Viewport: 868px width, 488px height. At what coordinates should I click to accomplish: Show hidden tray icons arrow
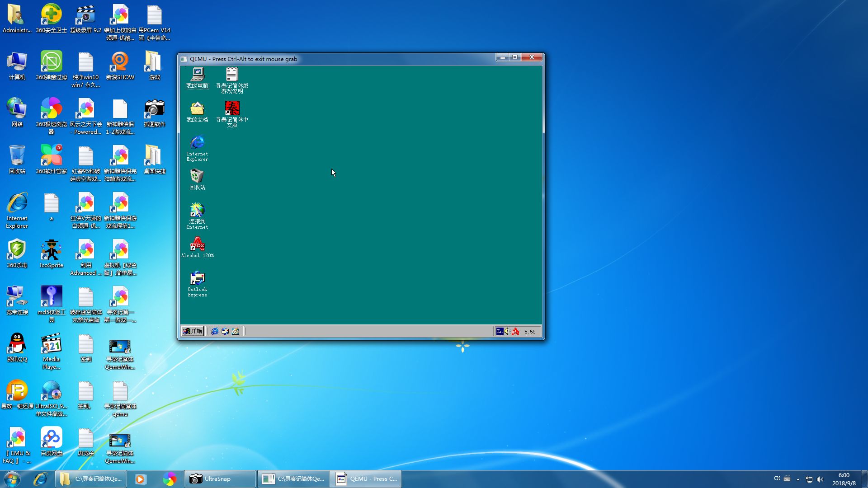798,479
